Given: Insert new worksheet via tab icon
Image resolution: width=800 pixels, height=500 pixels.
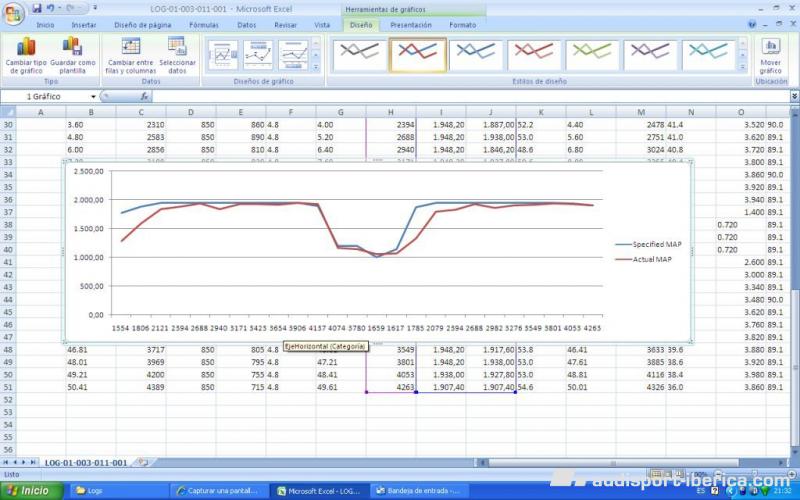Looking at the screenshot, I should [x=143, y=462].
